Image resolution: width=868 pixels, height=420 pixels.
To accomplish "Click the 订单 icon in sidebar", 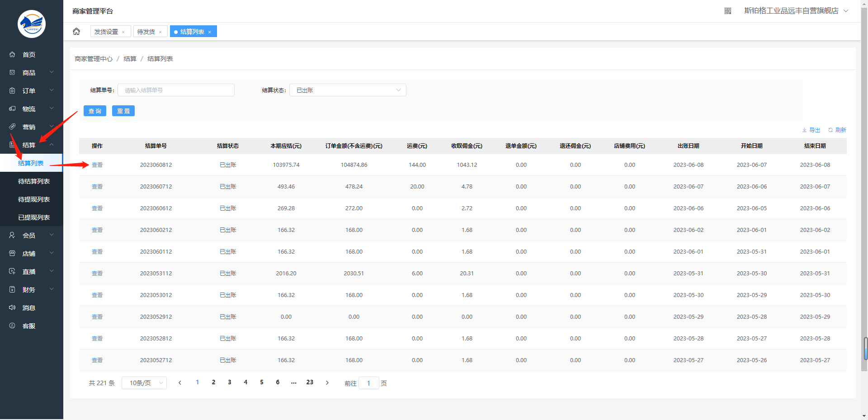I will [12, 90].
